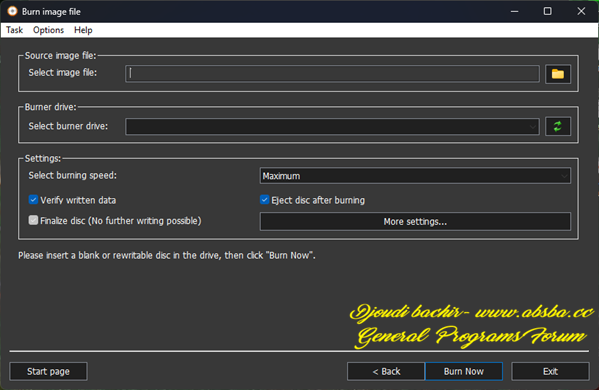Click the Exit button
The image size is (599, 390).
(550, 371)
